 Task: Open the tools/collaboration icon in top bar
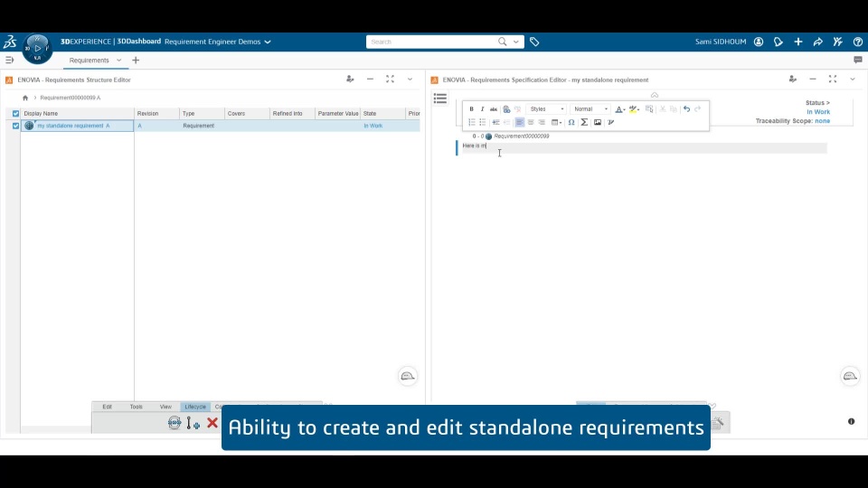tap(837, 42)
